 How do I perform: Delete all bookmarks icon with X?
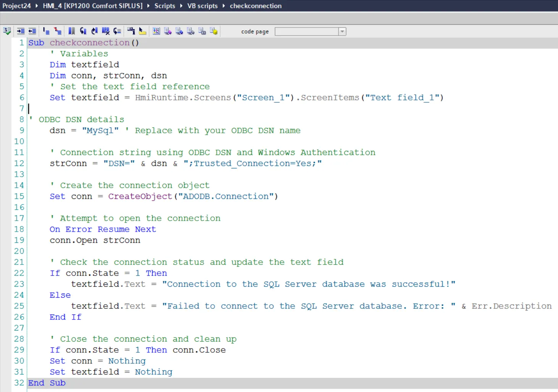tap(106, 31)
